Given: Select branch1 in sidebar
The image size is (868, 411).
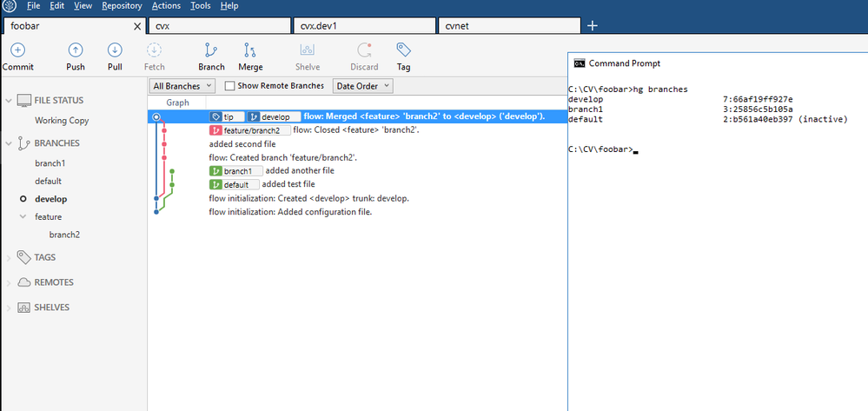Looking at the screenshot, I should click(50, 163).
